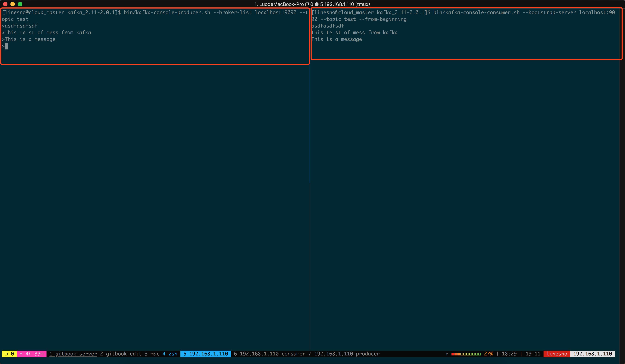The width and height of the screenshot is (625, 364).
Task: Click the red linesno user segment
Action: [557, 354]
